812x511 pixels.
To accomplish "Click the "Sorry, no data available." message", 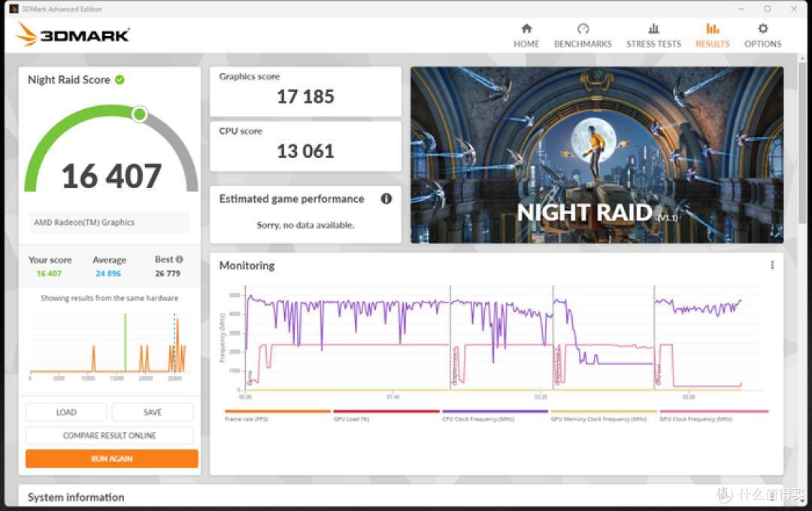I will [305, 225].
